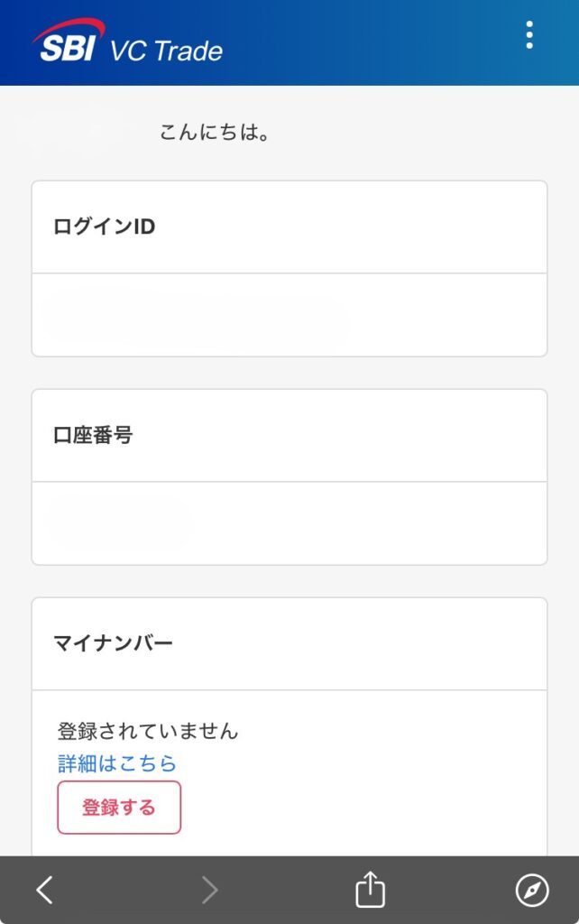This screenshot has height=924, width=579.
Task: Tap the 登録されていません status text
Action: click(x=148, y=731)
